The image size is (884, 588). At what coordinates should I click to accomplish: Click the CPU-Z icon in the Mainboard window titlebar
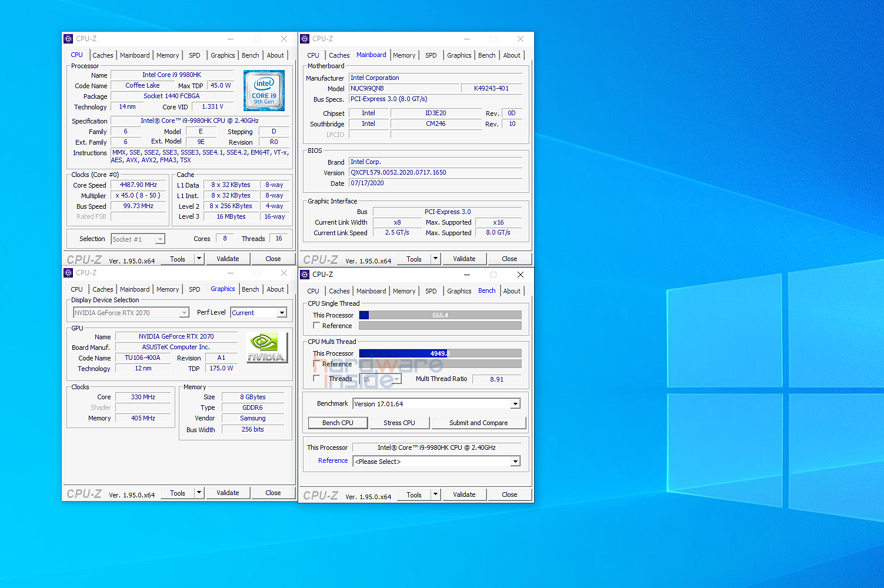click(305, 38)
